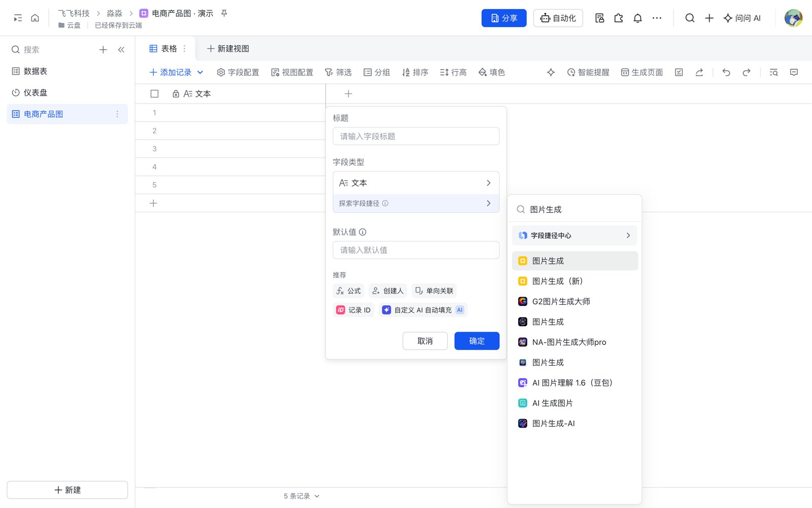
Task: Open 筛选 filter in toolbar
Action: 338,73
